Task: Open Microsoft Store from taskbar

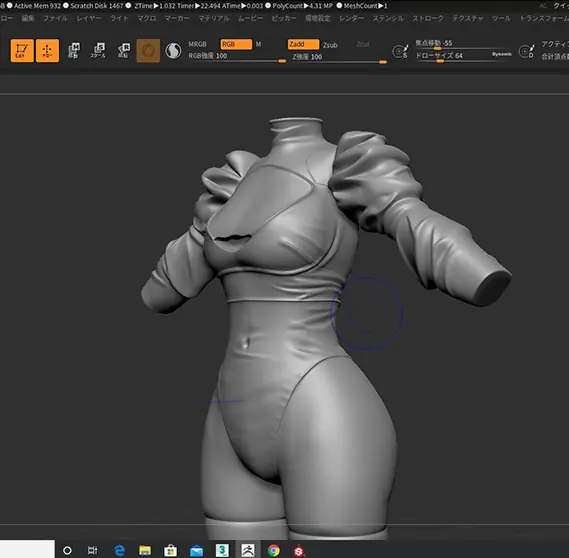Action: point(170,550)
